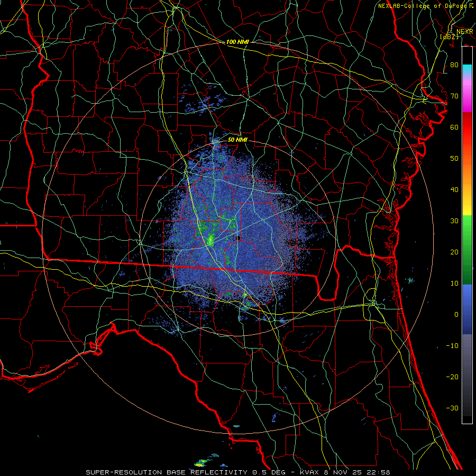Click the KVAX station identifier in caption
The image size is (476, 476).
point(309,472)
